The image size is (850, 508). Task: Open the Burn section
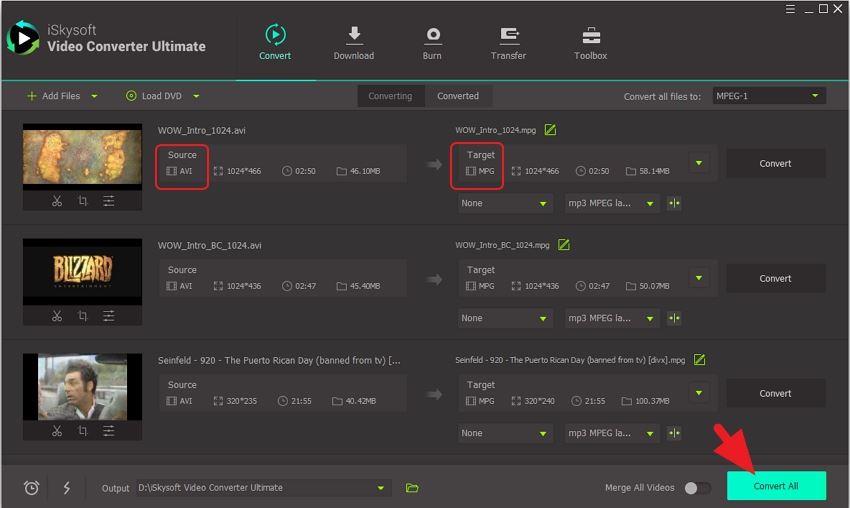(x=432, y=43)
